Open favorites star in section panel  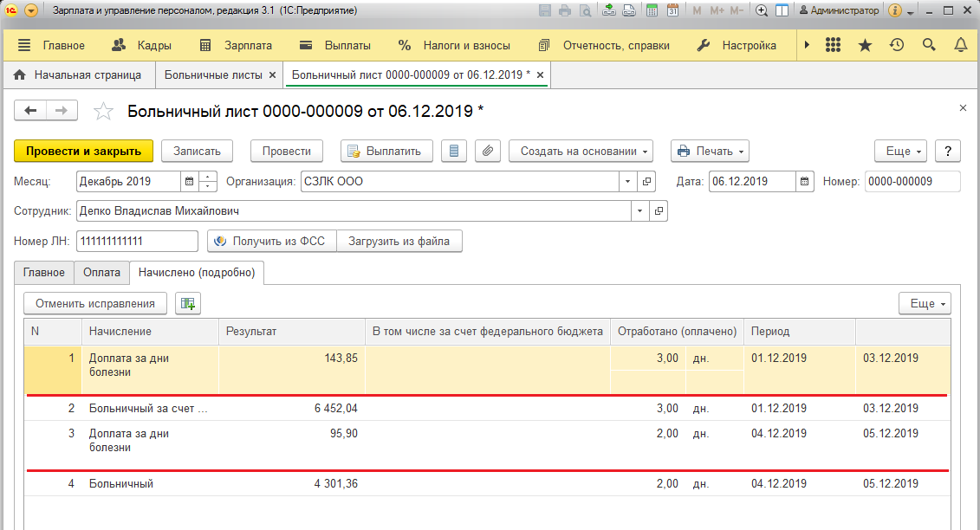point(865,45)
